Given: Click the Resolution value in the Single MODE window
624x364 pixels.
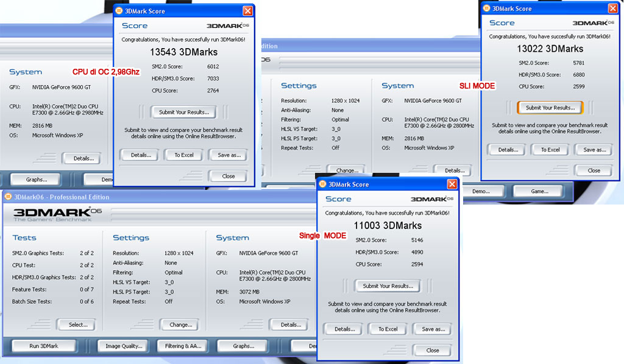Looking at the screenshot, I should [179, 253].
